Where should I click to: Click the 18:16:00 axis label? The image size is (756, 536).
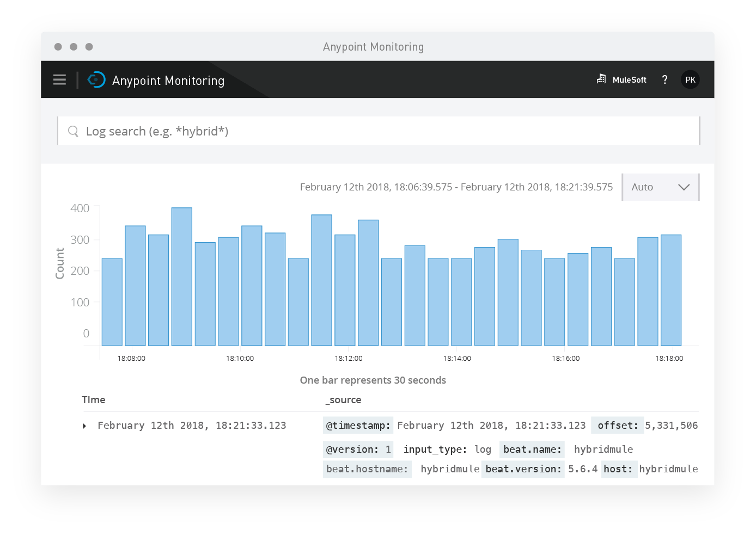(x=566, y=359)
